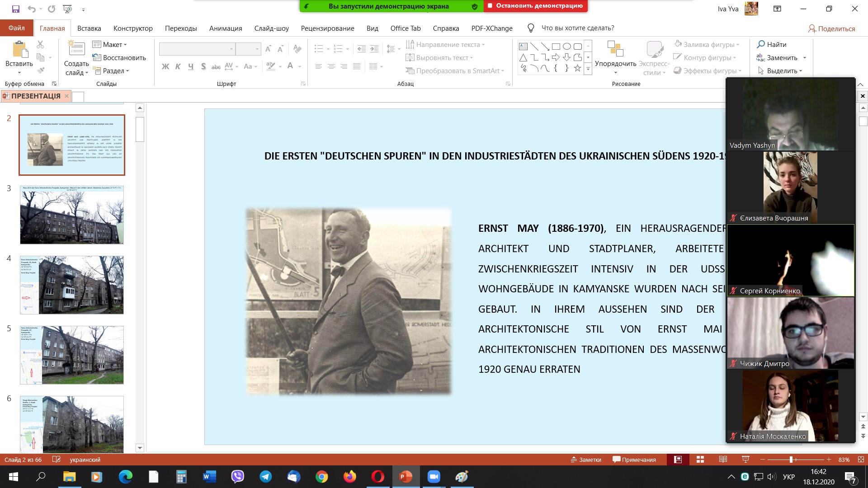This screenshot has width=868, height=488.
Task: Clear all formatting icon
Action: click(x=297, y=49)
